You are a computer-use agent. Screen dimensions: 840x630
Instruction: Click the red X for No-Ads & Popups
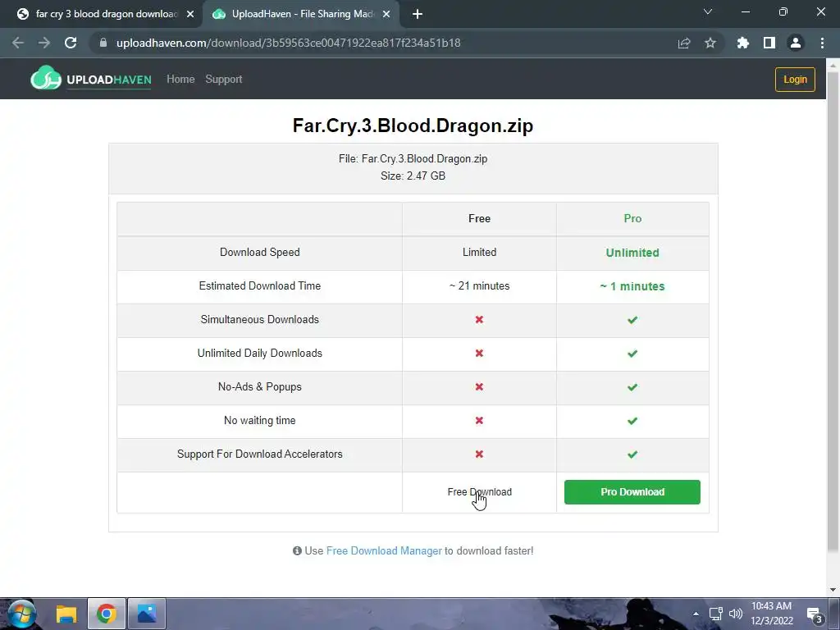tap(479, 387)
